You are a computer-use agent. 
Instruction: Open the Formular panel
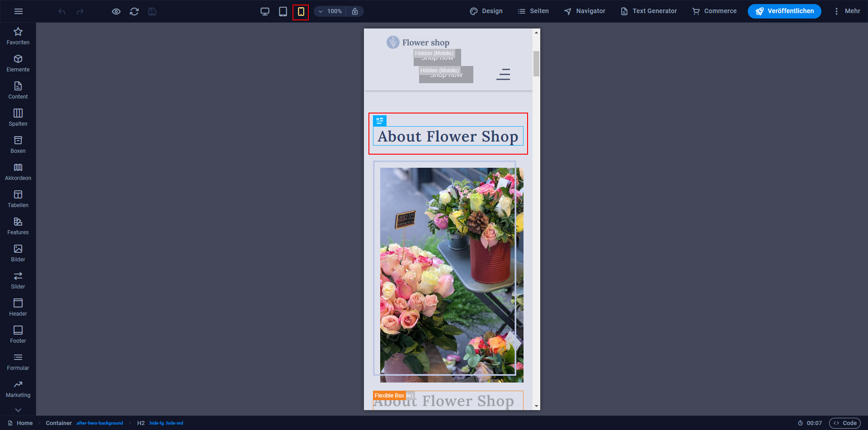(x=18, y=357)
